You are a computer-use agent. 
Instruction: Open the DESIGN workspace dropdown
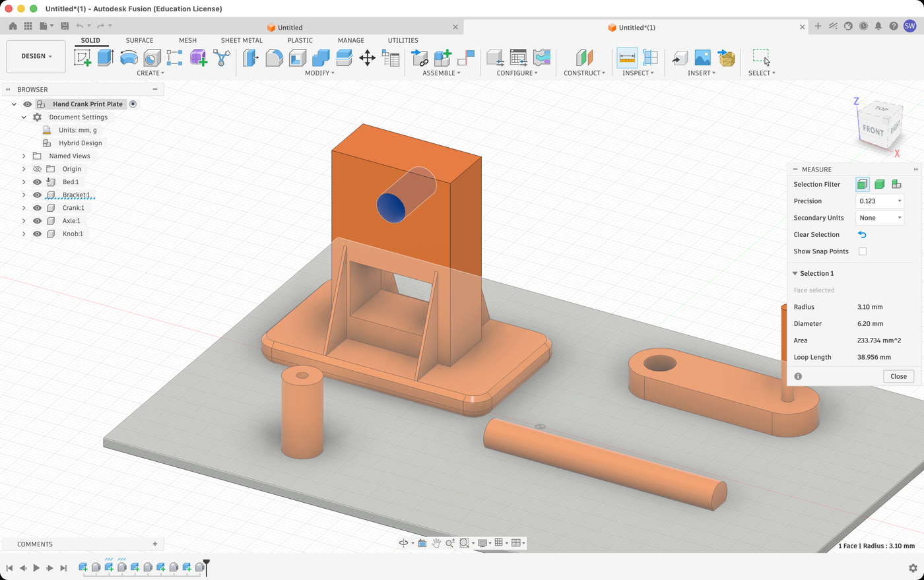(36, 57)
